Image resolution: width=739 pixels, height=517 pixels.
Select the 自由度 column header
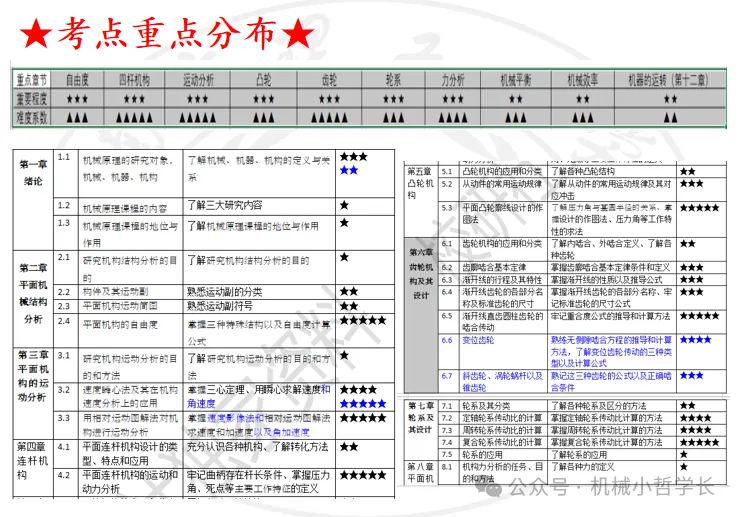click(x=77, y=80)
